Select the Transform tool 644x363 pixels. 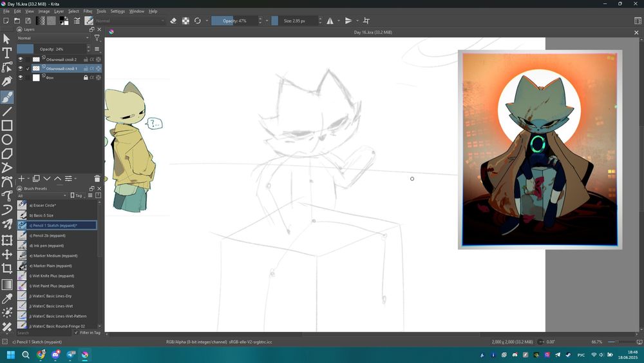pyautogui.click(x=6, y=240)
